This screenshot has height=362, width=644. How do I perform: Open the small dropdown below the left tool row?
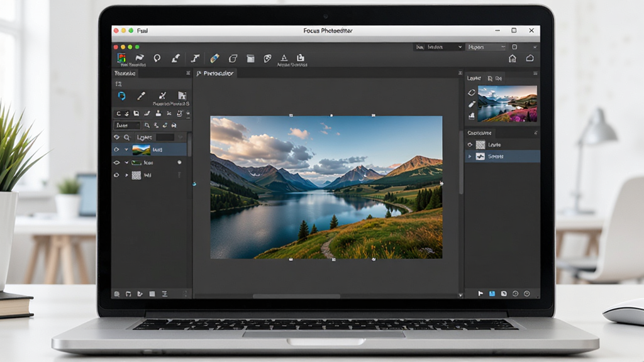pos(127,125)
